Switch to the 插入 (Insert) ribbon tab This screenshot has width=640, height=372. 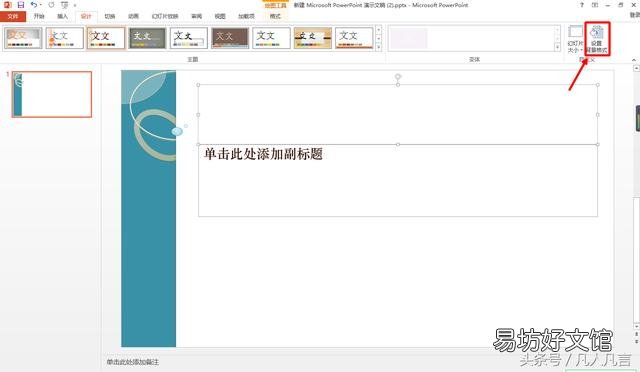[62, 16]
